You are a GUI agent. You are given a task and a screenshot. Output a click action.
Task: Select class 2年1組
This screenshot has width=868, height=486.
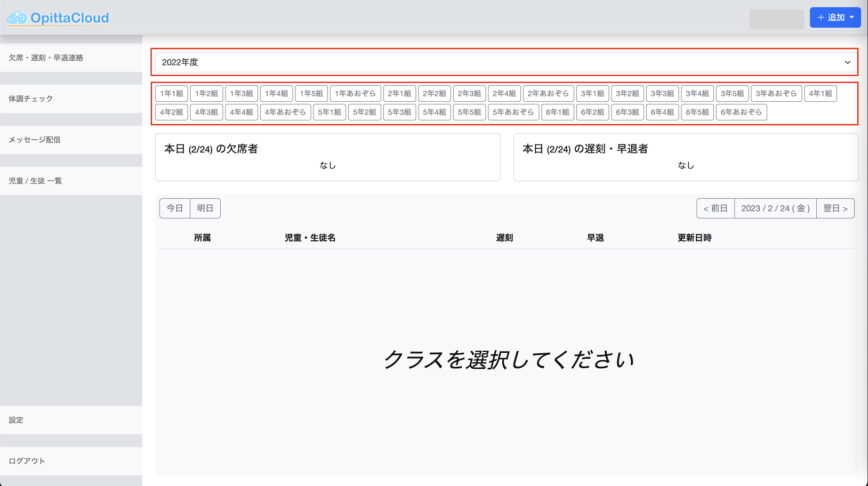pyautogui.click(x=399, y=93)
